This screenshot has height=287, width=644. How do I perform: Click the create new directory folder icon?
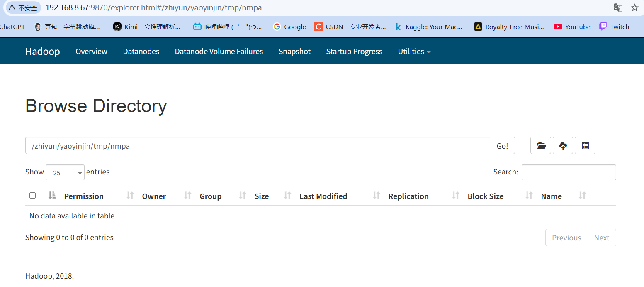[541, 146]
